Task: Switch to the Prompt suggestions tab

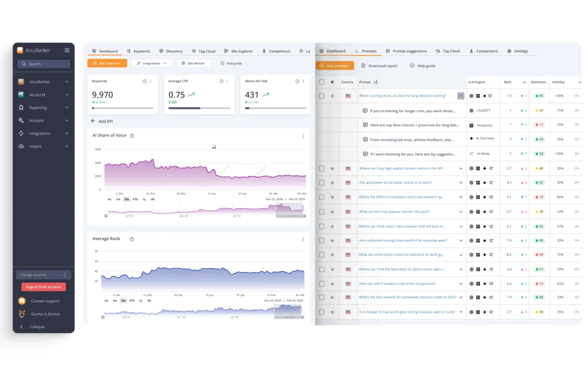Action: point(409,51)
